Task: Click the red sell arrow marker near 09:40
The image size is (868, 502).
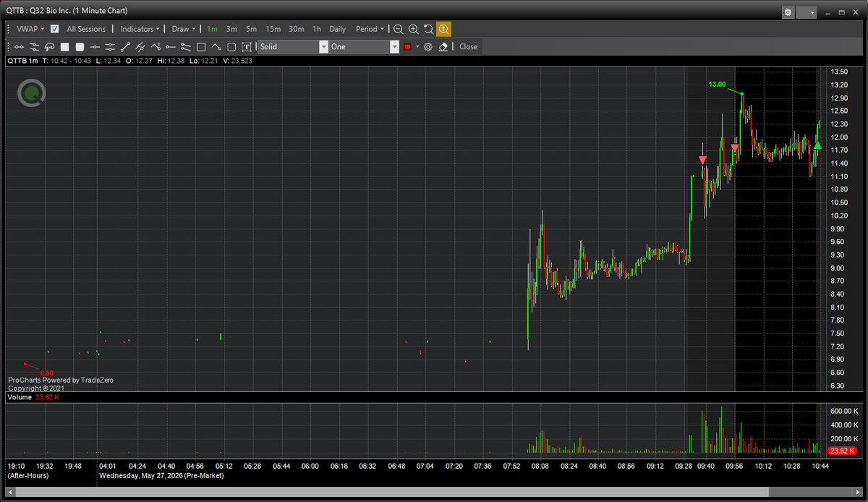Action: pyautogui.click(x=702, y=160)
